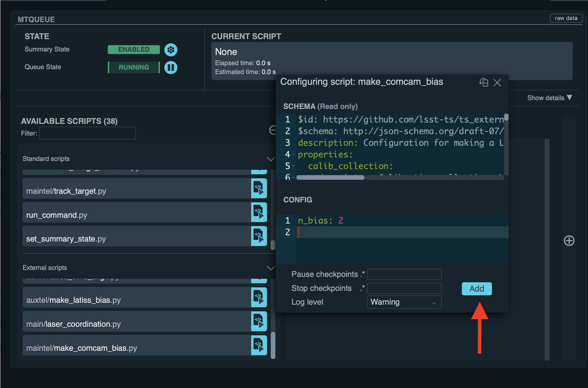The width and height of the screenshot is (588, 388).
Task: Click the Add button to queue the script
Action: click(477, 288)
